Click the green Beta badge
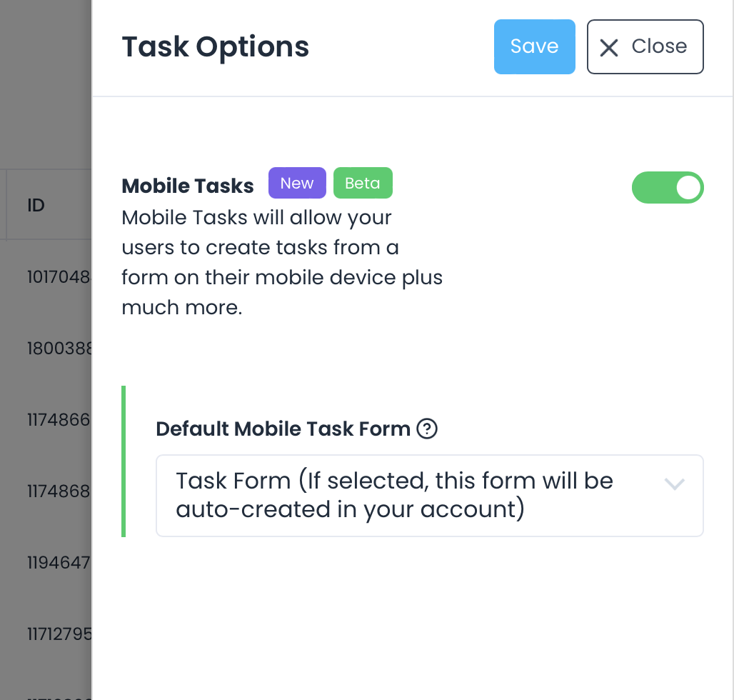Image resolution: width=734 pixels, height=700 pixels. [x=363, y=183]
